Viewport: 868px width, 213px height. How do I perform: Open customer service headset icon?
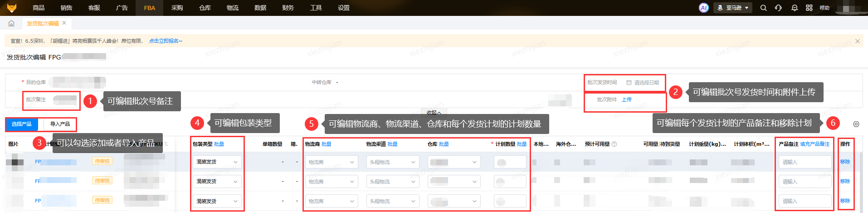click(779, 8)
